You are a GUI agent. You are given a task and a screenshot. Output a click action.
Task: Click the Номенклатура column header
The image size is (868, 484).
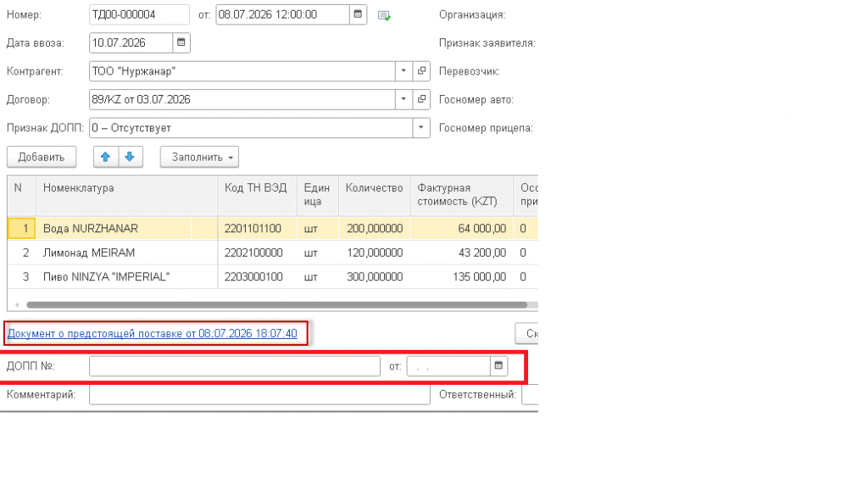(127, 196)
